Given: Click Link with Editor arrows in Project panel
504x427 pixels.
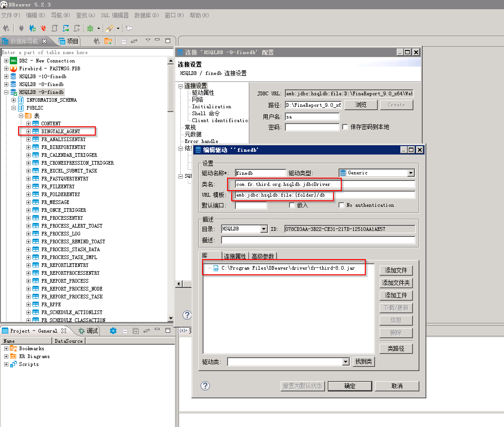Looking at the screenshot, I should coord(147,331).
